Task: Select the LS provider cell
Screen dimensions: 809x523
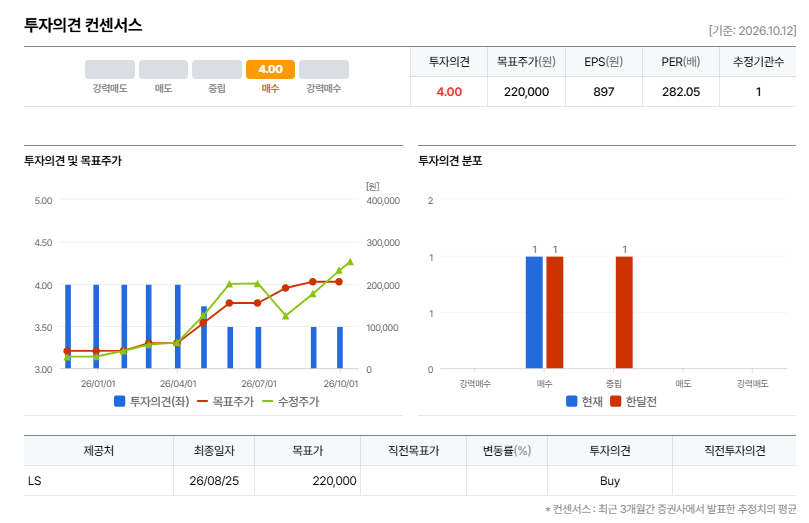Action: pyautogui.click(x=99, y=481)
